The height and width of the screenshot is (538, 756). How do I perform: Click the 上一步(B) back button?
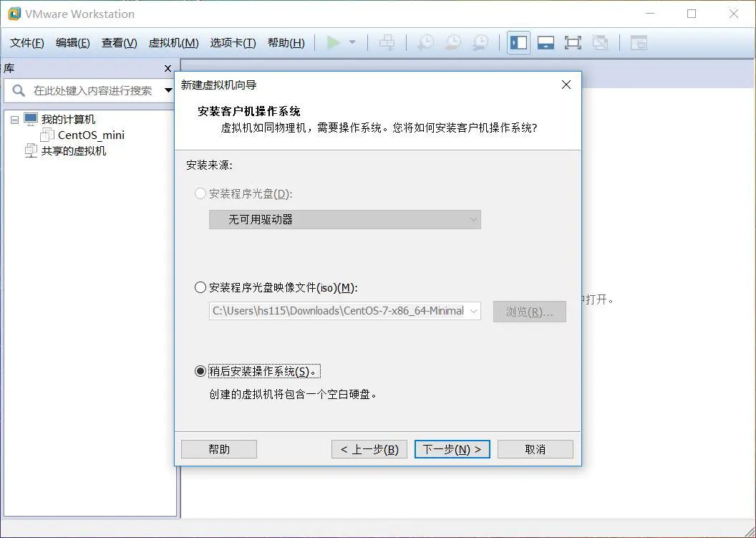click(x=369, y=449)
